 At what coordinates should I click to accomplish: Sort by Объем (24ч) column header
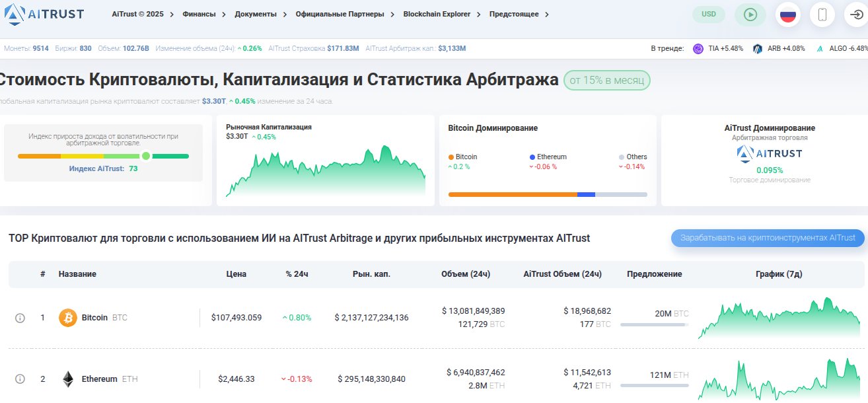(x=466, y=274)
